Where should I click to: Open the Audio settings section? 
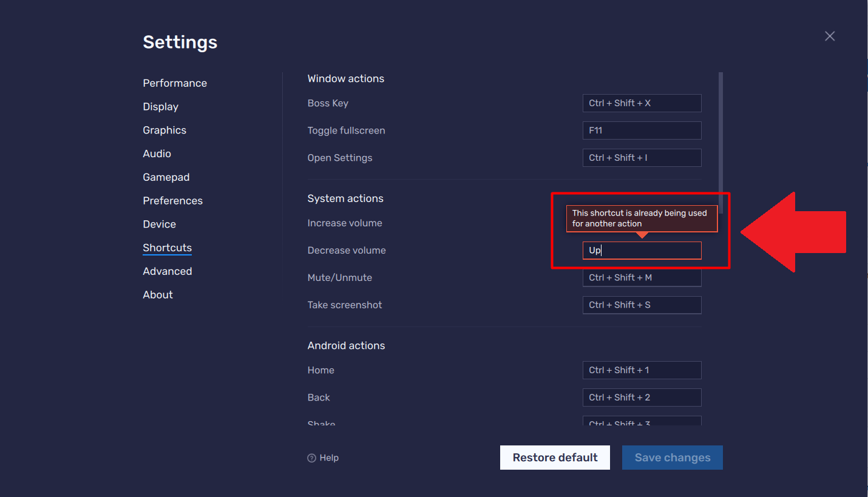(157, 154)
